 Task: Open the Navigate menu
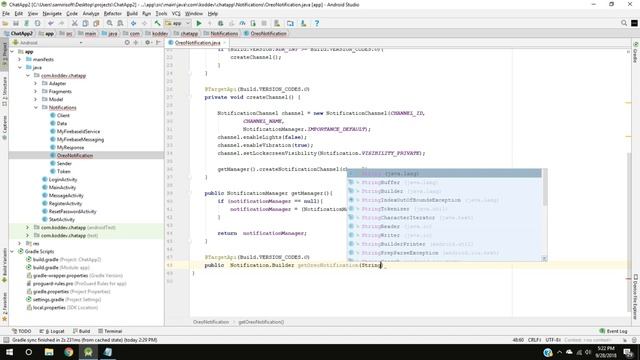(52, 13)
